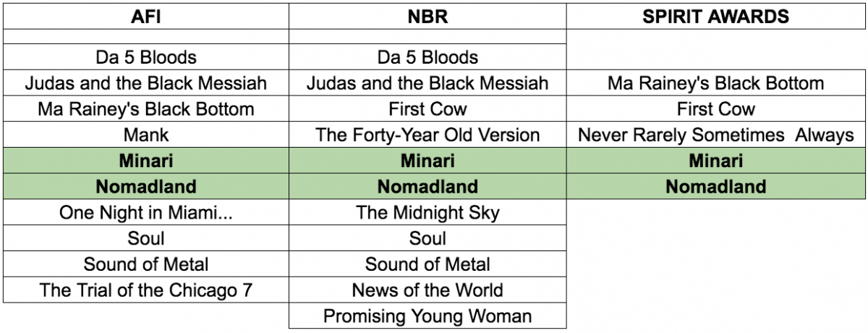The height and width of the screenshot is (333, 868).
Task: Click Ma Rainey's Black Bottom in Spirit Awards
Action: point(716,83)
